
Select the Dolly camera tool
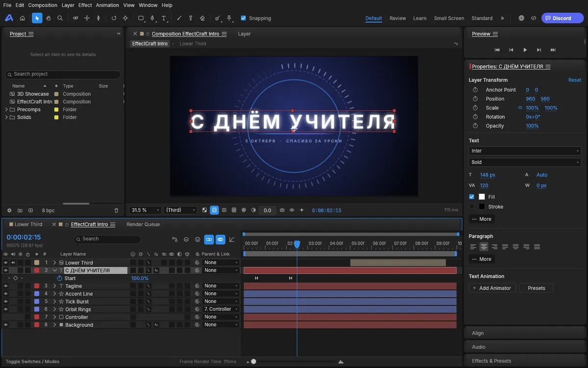98,18
